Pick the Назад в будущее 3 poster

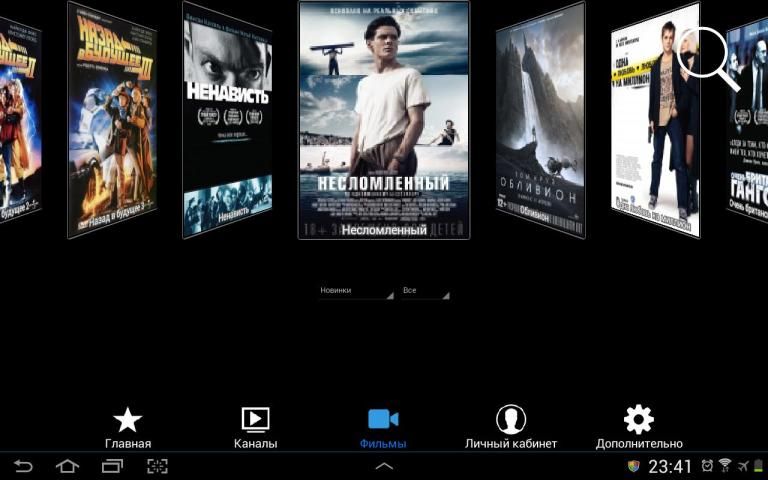[111, 120]
